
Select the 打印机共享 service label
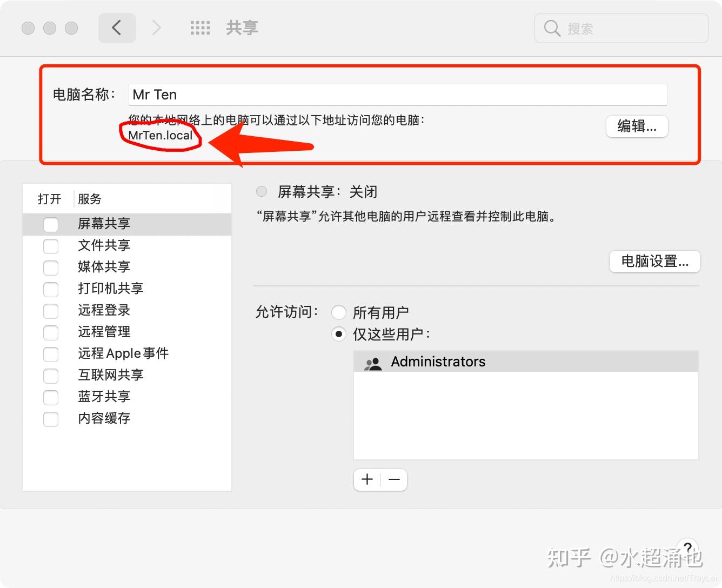111,289
